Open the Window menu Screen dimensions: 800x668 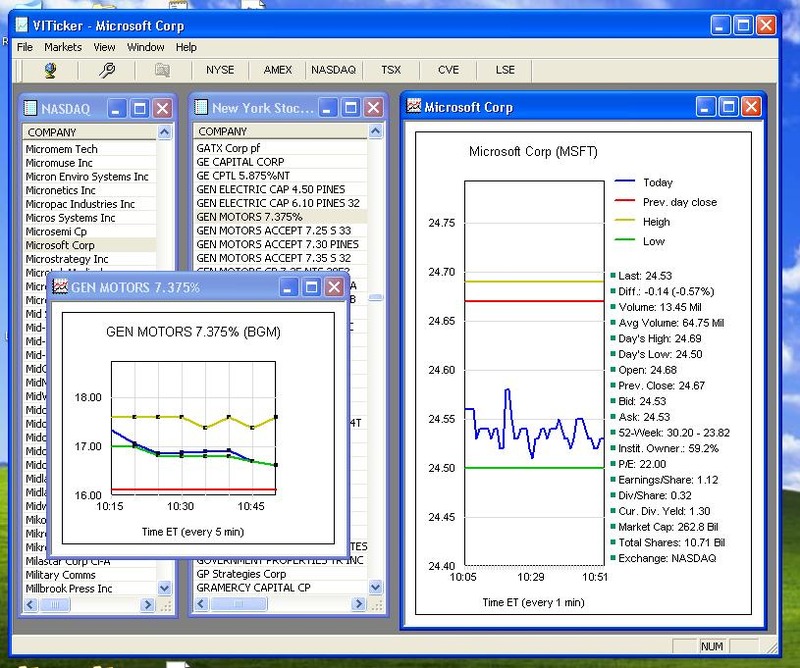pos(145,46)
